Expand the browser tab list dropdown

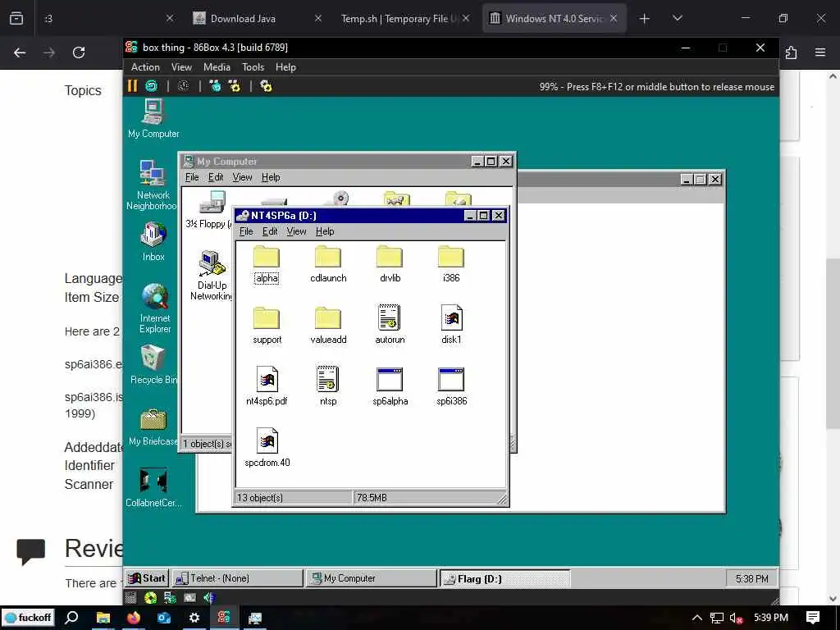pyautogui.click(x=677, y=18)
